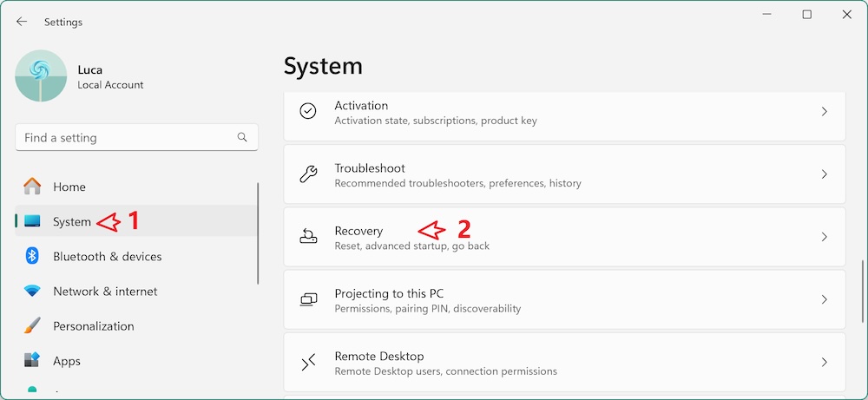The height and width of the screenshot is (400, 868).
Task: Click the Bluetooth & devices icon
Action: 32,256
